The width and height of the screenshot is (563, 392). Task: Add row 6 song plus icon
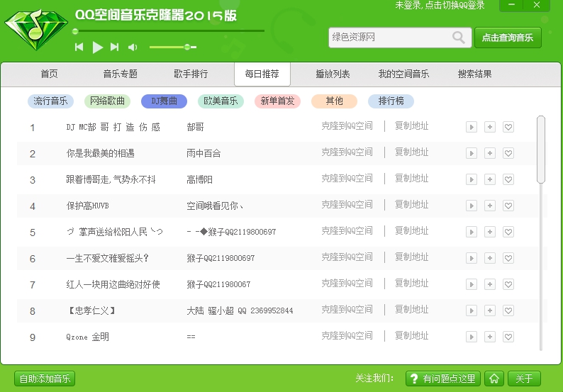pos(490,258)
